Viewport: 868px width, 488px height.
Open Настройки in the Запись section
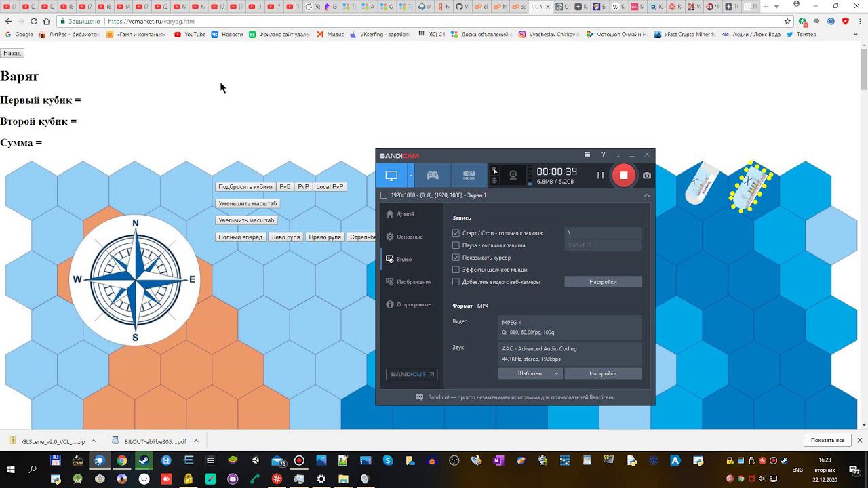[603, 282]
